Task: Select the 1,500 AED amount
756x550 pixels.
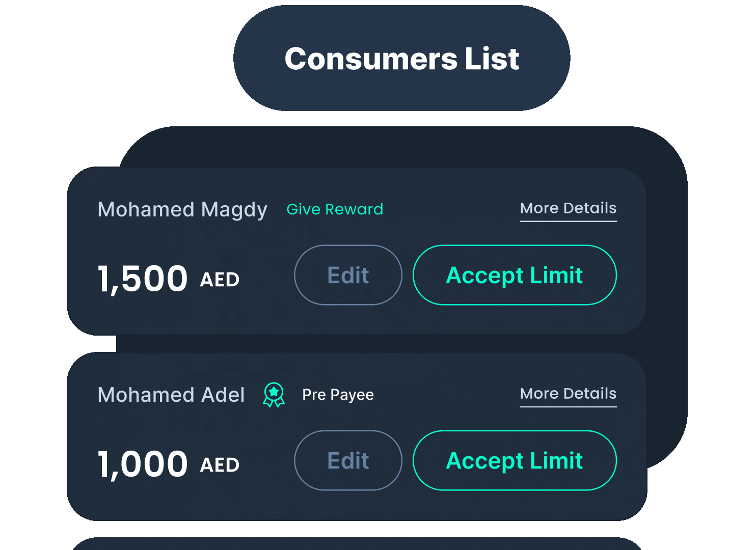Action: click(x=143, y=278)
